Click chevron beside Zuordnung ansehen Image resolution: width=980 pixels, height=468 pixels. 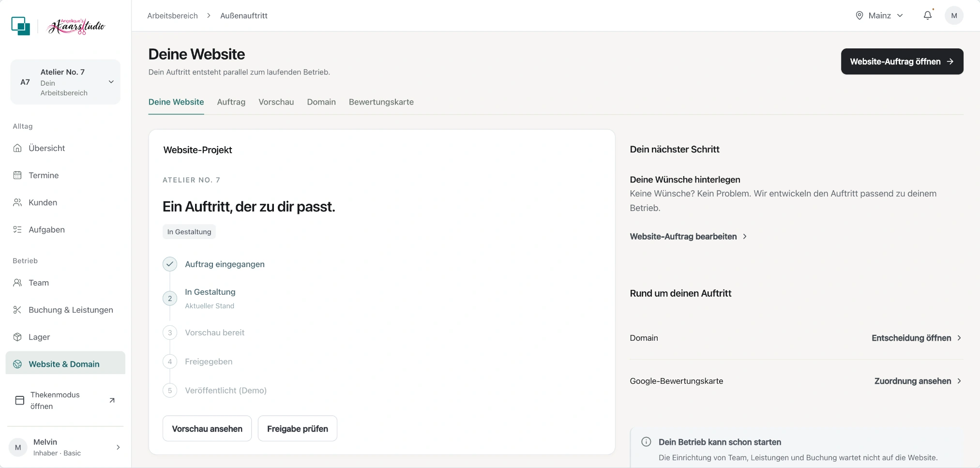(959, 381)
